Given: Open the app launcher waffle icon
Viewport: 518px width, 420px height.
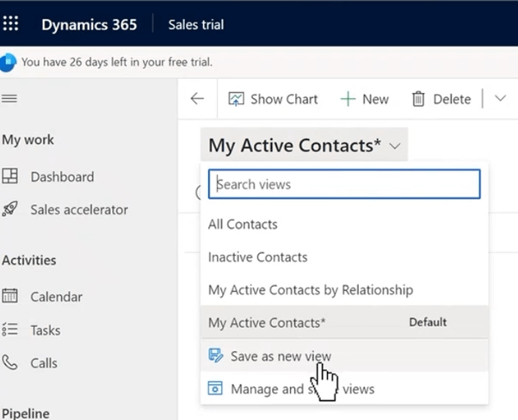Looking at the screenshot, I should coord(10,24).
